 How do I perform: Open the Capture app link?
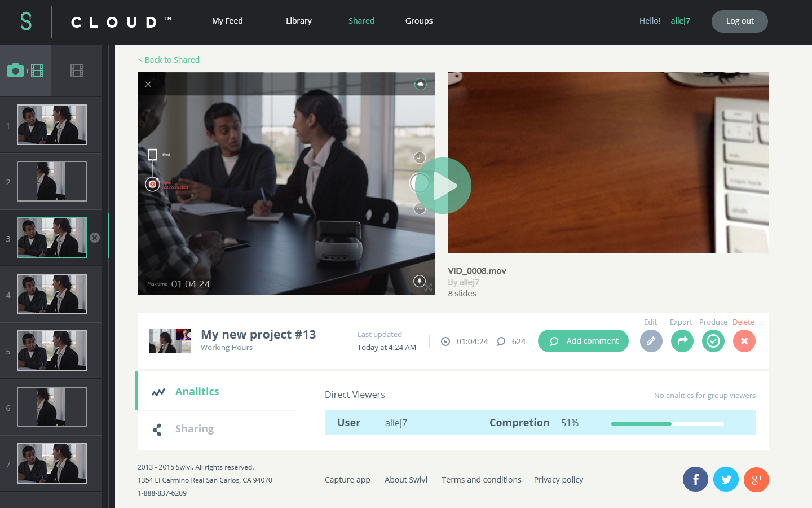pyautogui.click(x=347, y=480)
